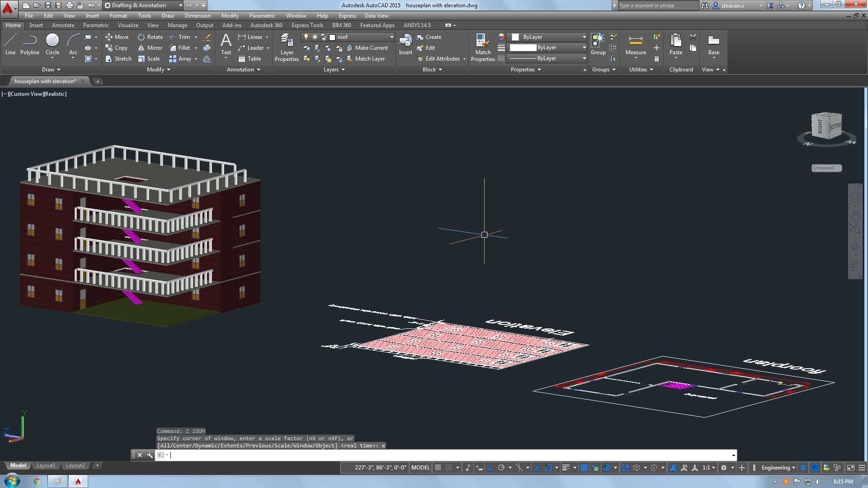The image size is (868, 488).
Task: Switch to the Layout1 tab
Action: click(x=46, y=465)
